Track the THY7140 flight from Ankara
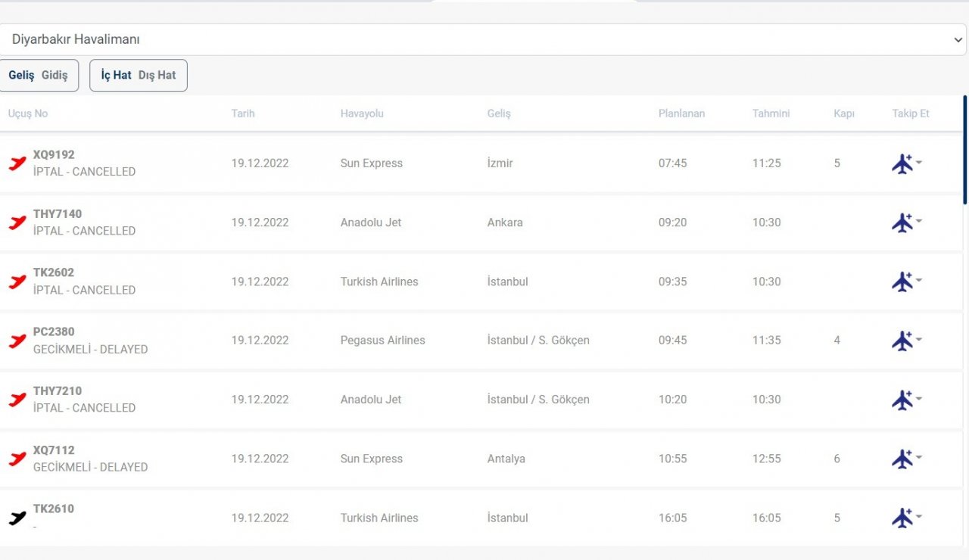 point(902,222)
